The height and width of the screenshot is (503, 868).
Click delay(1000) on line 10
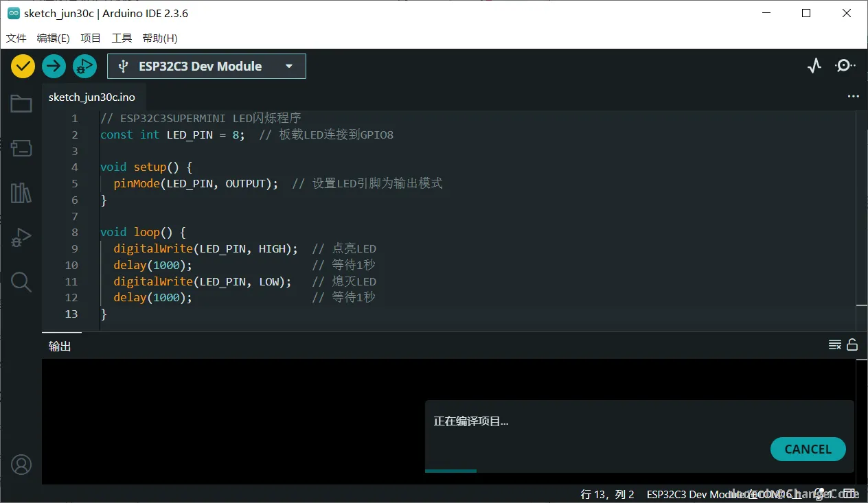153,265
